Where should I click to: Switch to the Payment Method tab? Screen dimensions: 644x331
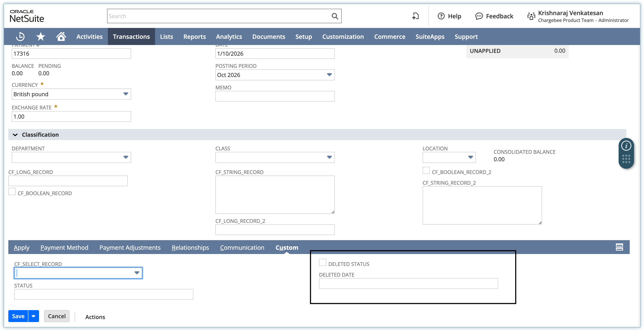[64, 247]
